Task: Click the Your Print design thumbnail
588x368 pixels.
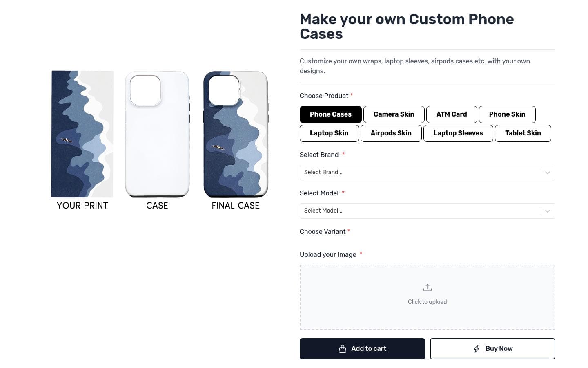Action: coord(82,134)
